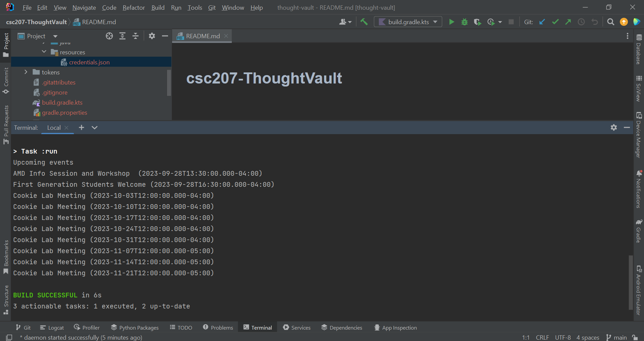644x341 pixels.
Task: Open the Git tool window button
Action: point(23,328)
